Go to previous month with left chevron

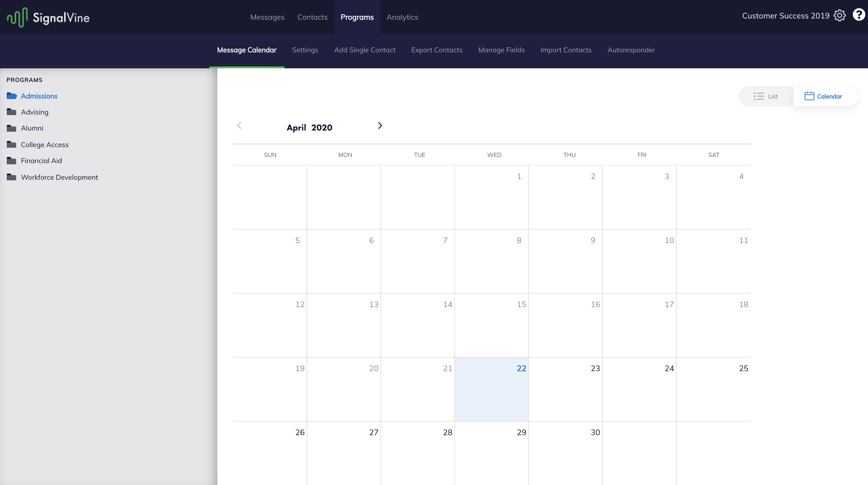(239, 126)
